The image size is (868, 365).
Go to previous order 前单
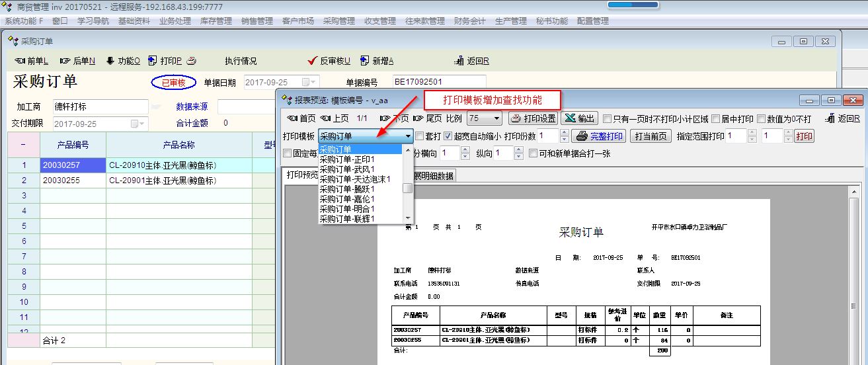point(31,61)
